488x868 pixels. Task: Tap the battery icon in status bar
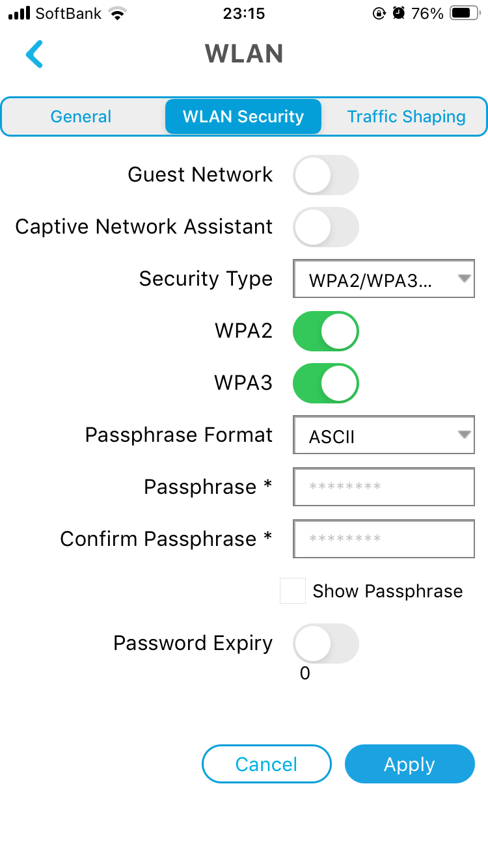click(x=465, y=13)
